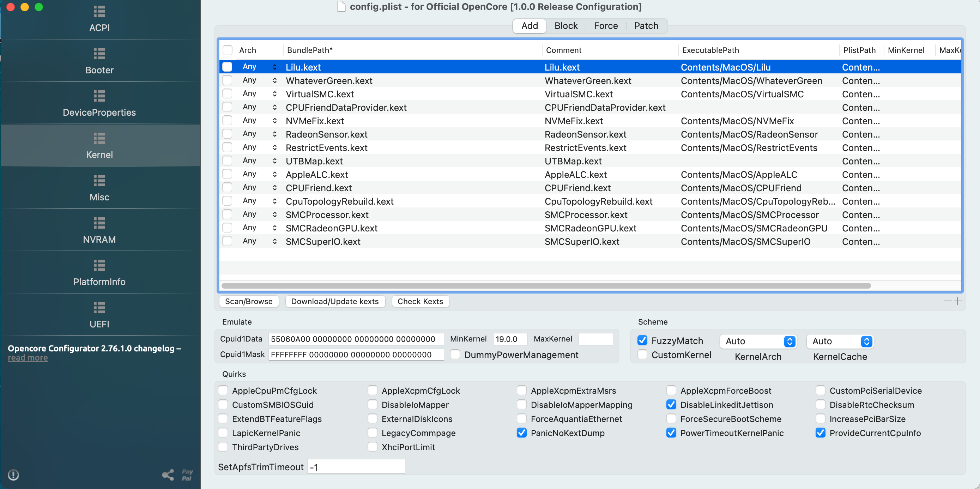Open the PlatformInfo section icon
The image size is (980, 489).
click(x=99, y=265)
